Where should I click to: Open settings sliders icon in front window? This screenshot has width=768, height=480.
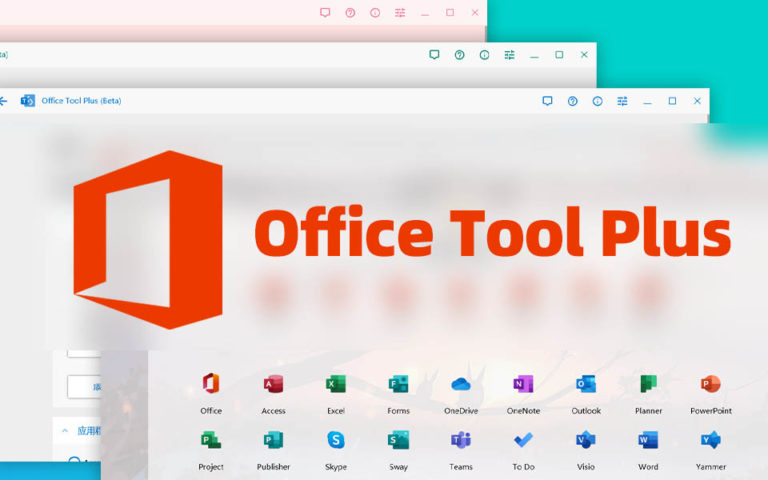tap(623, 101)
